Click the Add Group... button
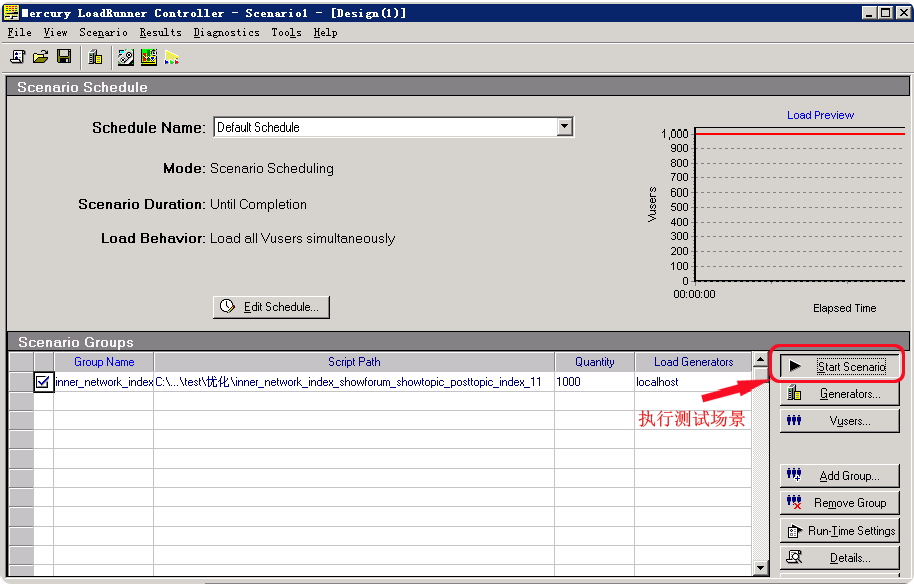 (x=839, y=475)
